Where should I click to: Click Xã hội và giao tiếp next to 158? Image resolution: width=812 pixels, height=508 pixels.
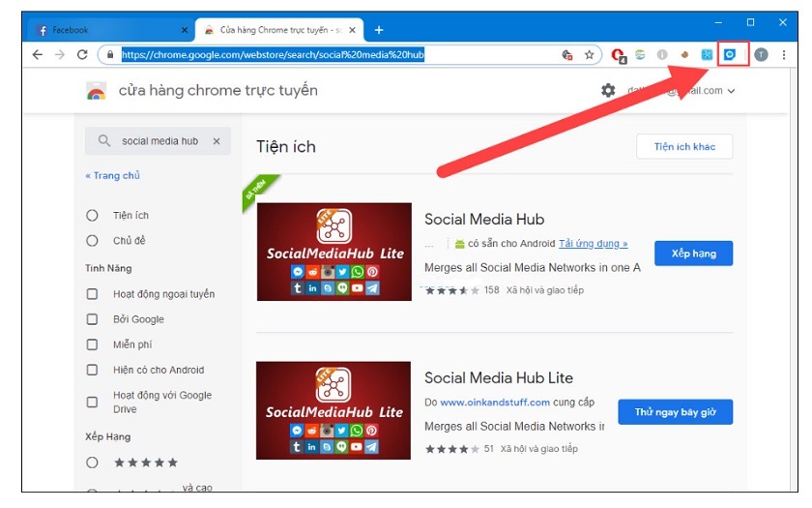[545, 290]
